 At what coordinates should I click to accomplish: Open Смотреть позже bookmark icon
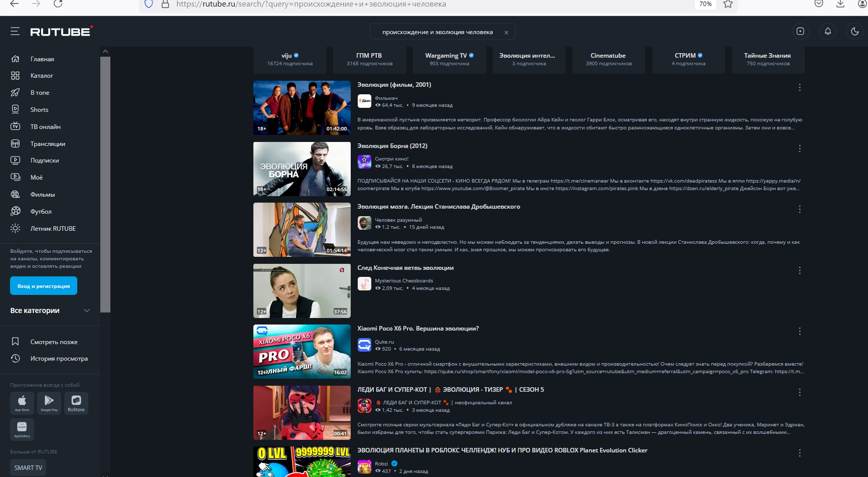[16, 342]
